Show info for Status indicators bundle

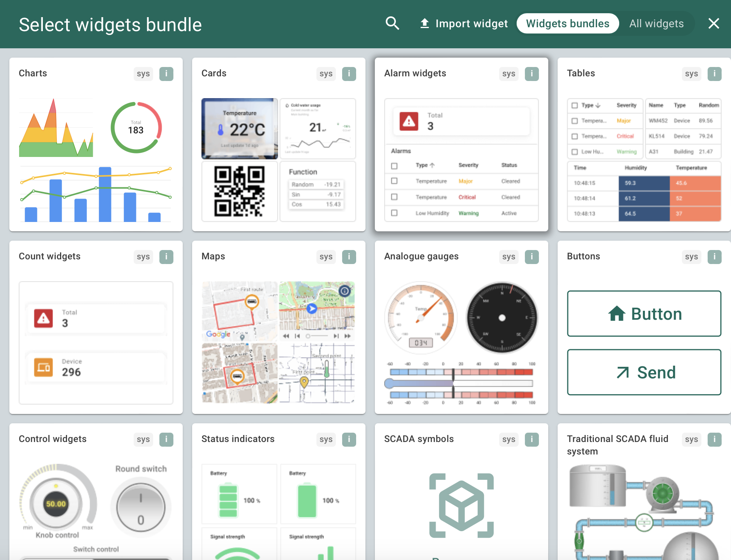349,439
